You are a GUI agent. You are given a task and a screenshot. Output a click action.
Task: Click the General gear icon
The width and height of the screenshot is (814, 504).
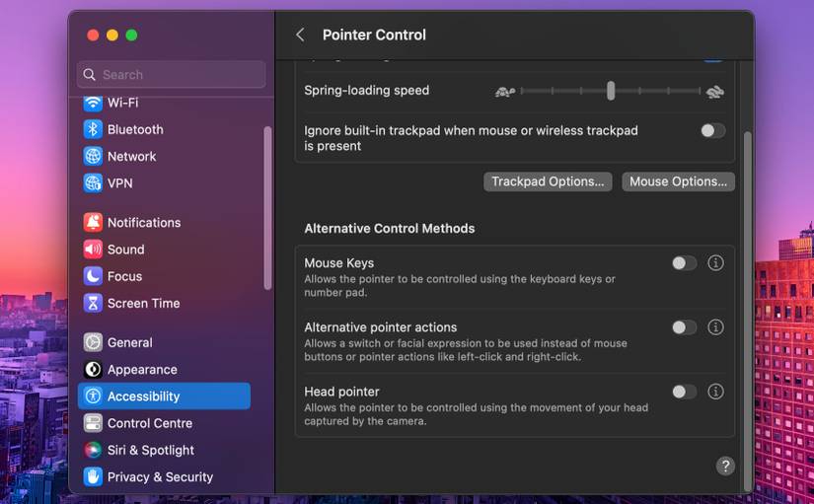click(93, 342)
